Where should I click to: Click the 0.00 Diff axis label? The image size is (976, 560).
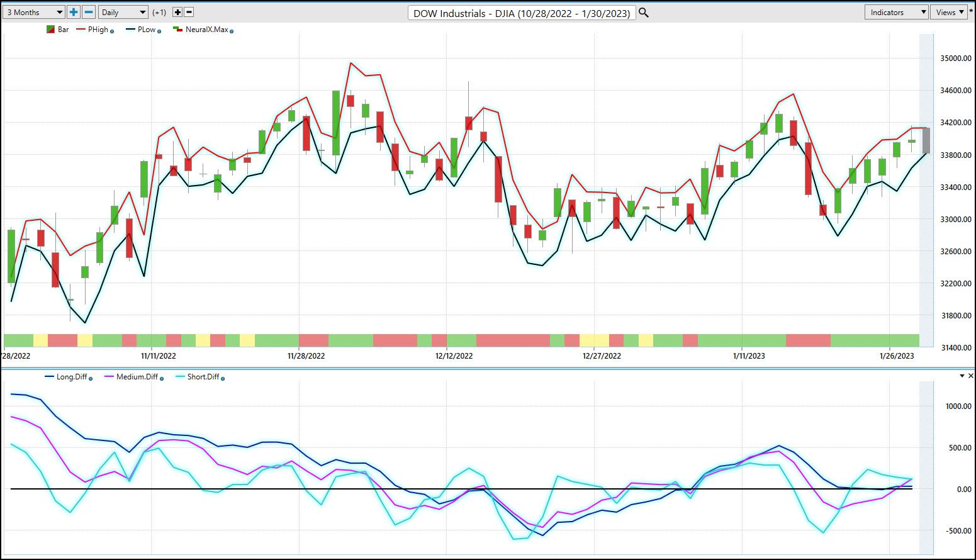(x=964, y=490)
